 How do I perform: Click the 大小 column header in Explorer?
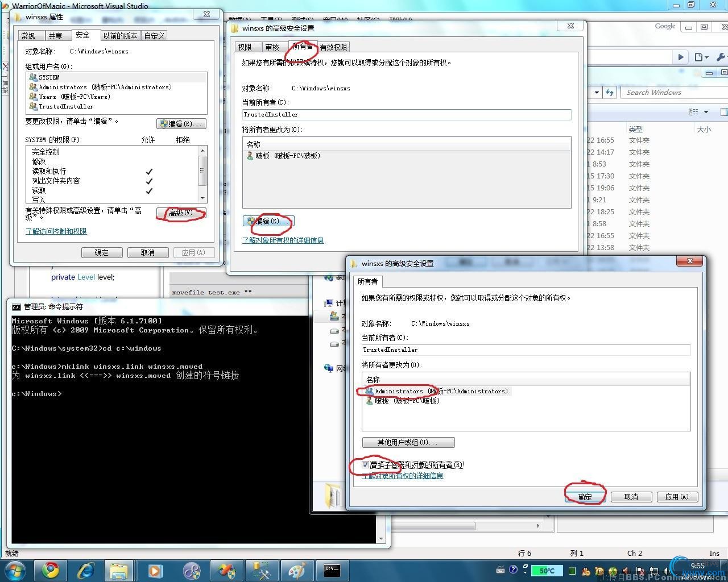[x=704, y=129]
